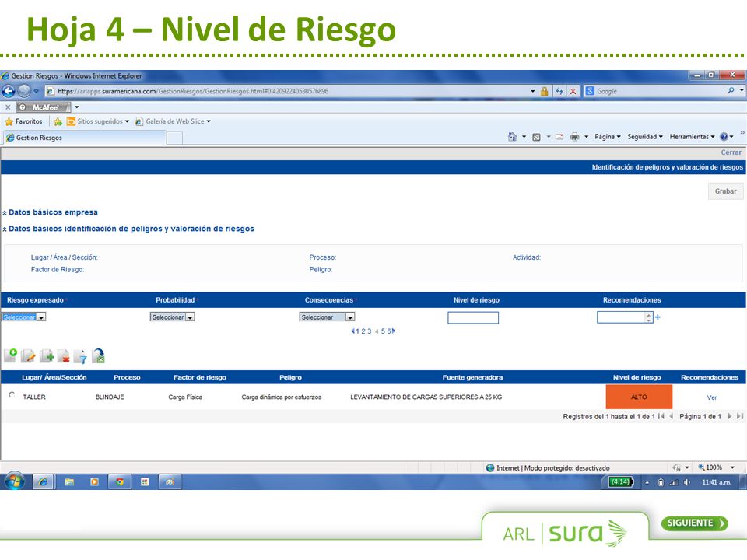Viewport: 747px width, 560px height.
Task: Click the media player taskbar icon
Action: 94,482
